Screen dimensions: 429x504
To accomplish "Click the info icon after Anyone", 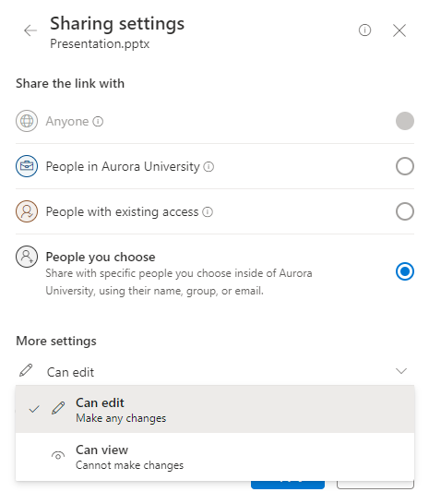I will (x=98, y=122).
